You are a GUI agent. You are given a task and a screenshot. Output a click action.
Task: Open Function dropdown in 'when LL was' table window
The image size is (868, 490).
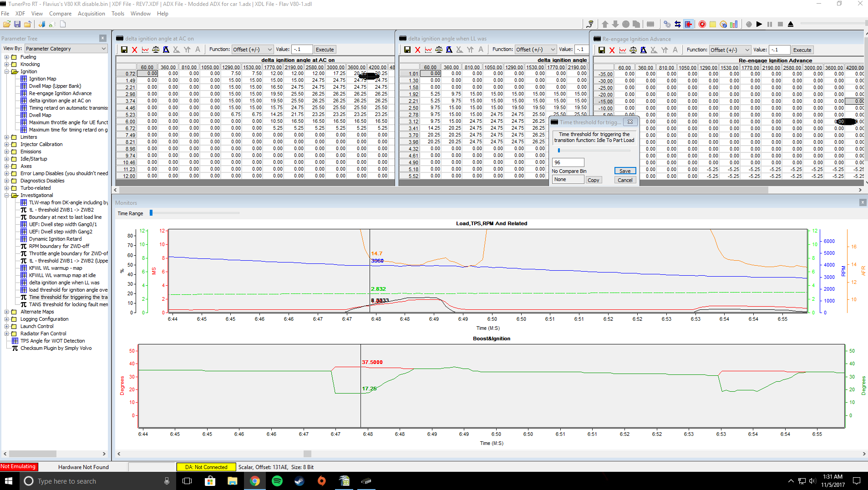[x=536, y=50]
